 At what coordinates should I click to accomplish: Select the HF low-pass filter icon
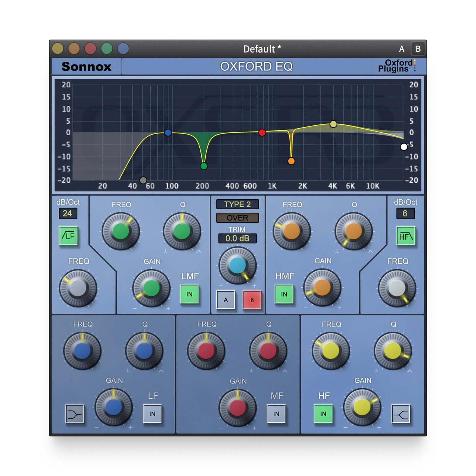406,236
